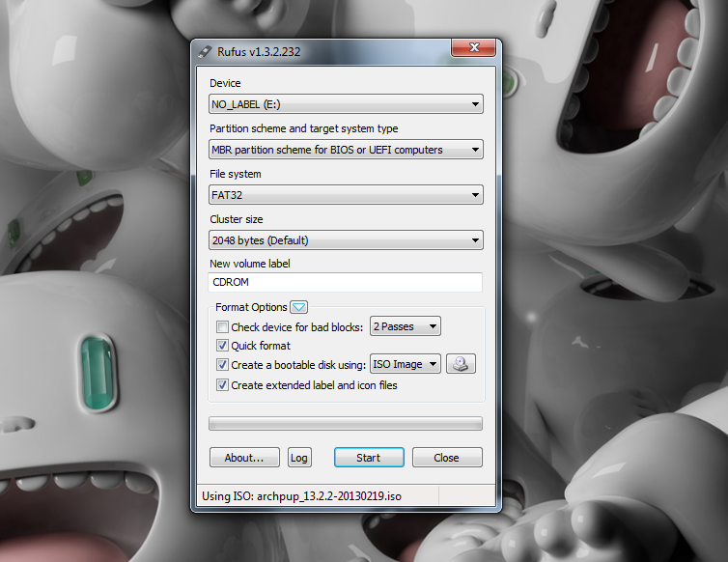Click the New volume label field CDROM
Image resolution: width=728 pixels, height=562 pixels.
pyautogui.click(x=346, y=282)
